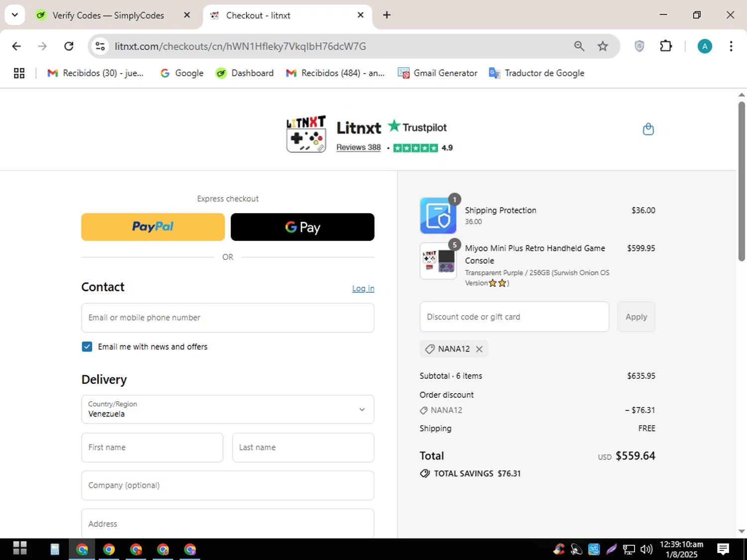Click the Address field
The height and width of the screenshot is (560, 747).
tap(228, 523)
